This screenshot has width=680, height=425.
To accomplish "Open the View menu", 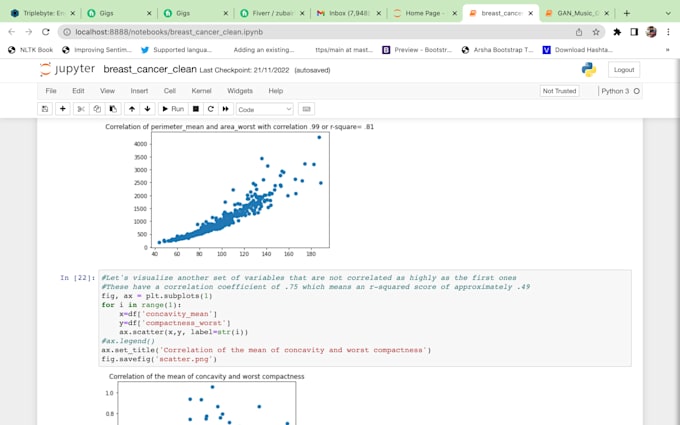I will tap(107, 91).
